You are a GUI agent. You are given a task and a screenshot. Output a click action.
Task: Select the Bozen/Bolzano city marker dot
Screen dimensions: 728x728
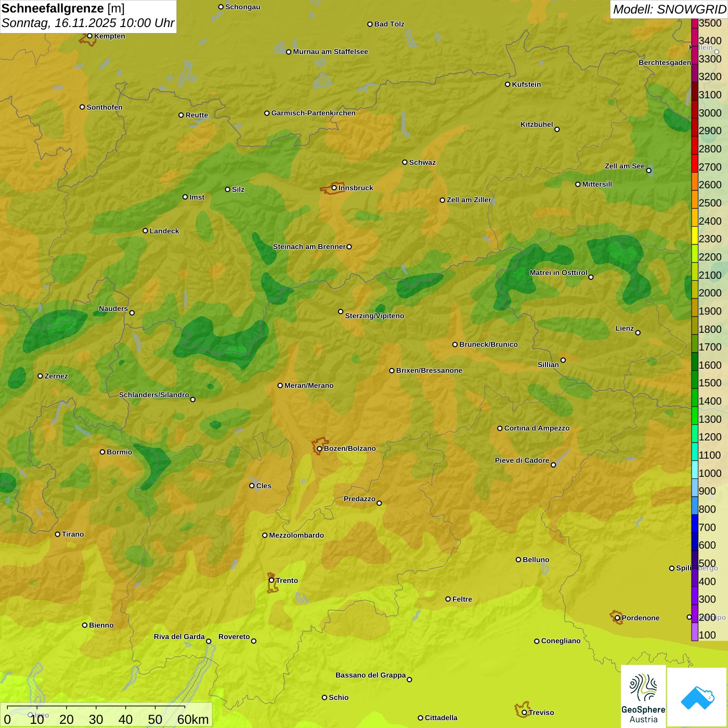tap(319, 448)
